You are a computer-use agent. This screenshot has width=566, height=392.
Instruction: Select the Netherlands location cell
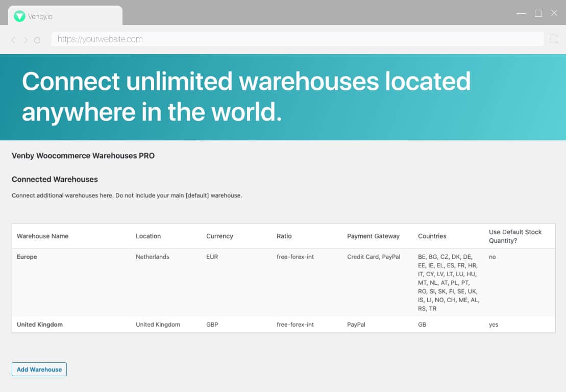(152, 257)
